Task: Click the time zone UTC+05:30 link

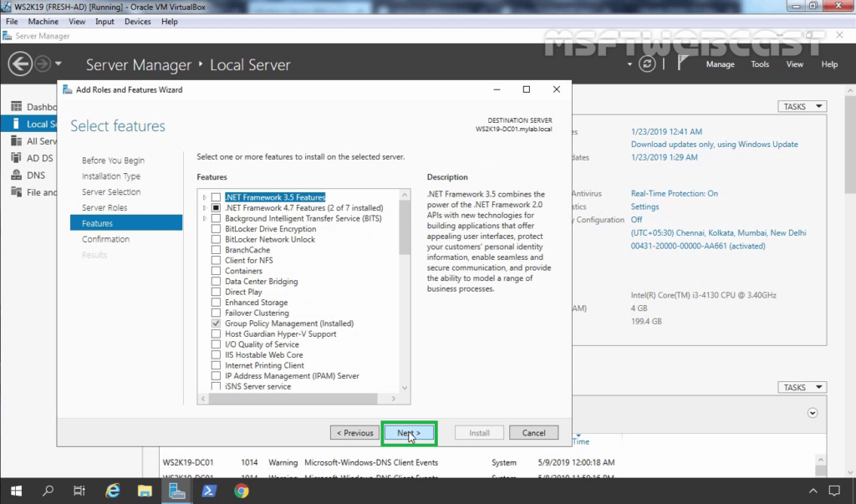Action: (718, 232)
